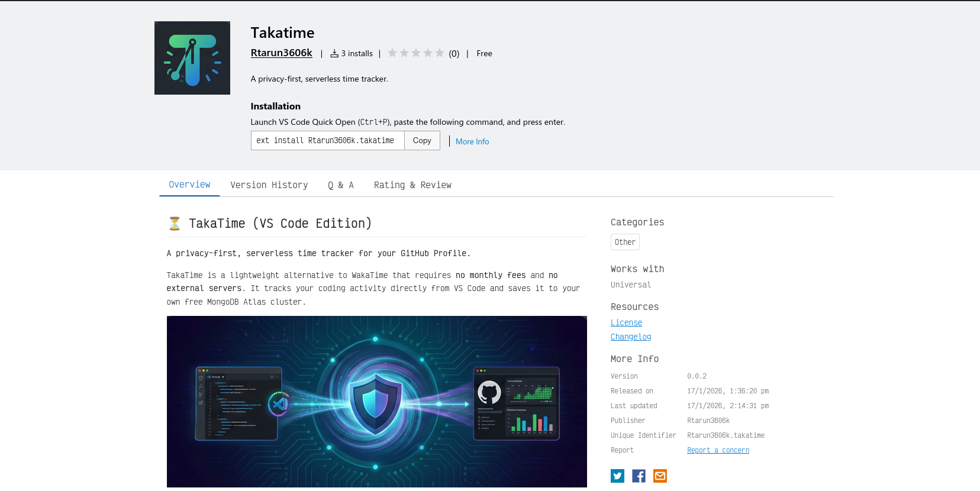Click the Unique Identifier value Rtarun3606k.takatime
The image size is (980, 491).
point(726,435)
